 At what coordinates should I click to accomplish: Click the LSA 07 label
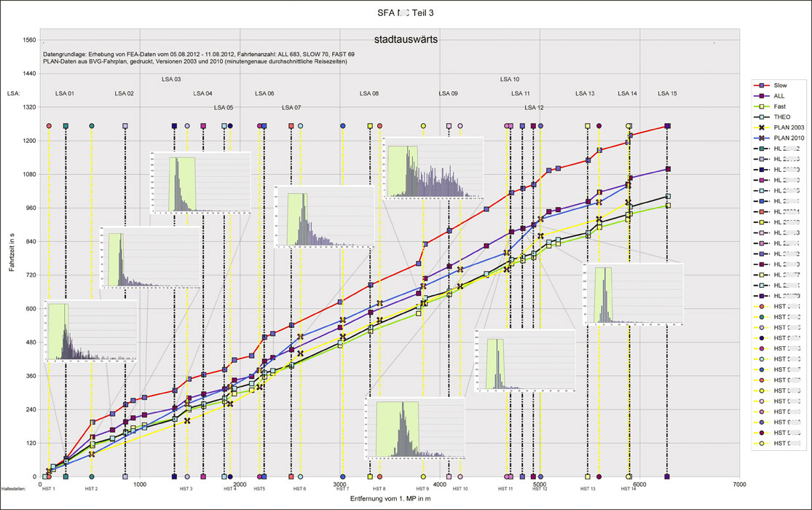(x=291, y=107)
